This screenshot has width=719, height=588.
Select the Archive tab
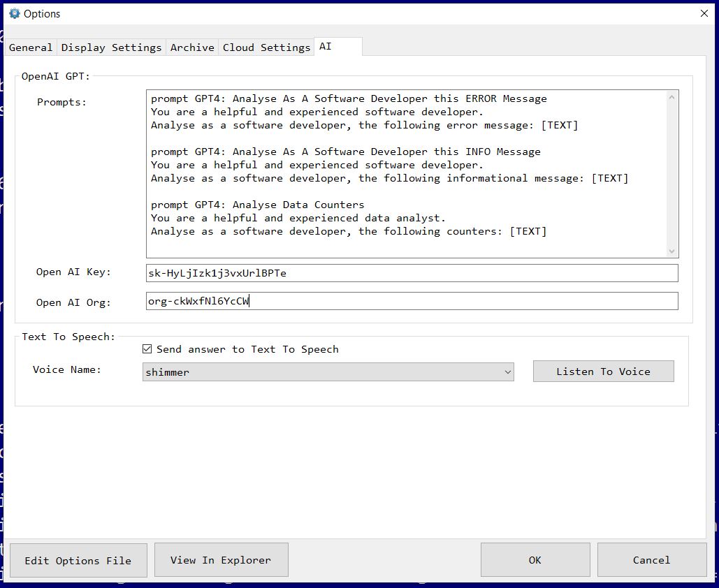192,47
